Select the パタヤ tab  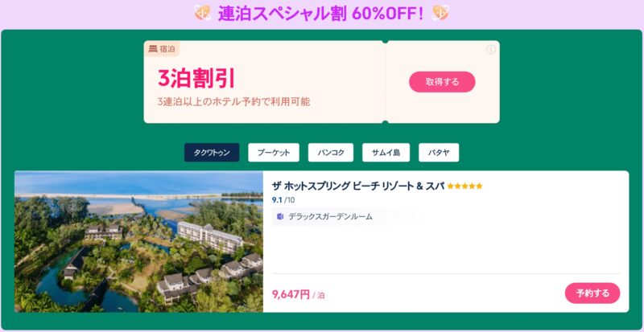439,153
